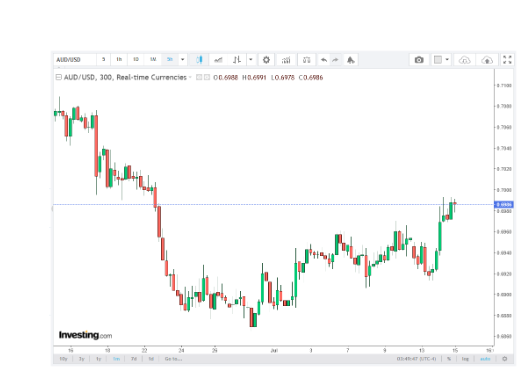528x375 pixels.
Task: Open the bottom-right chart settings gear
Action: coord(504,359)
